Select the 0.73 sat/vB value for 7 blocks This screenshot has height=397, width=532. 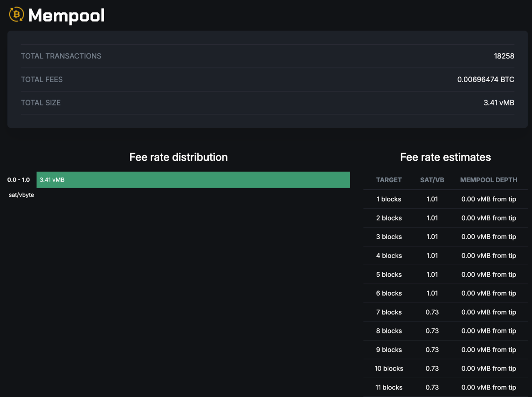pos(432,312)
